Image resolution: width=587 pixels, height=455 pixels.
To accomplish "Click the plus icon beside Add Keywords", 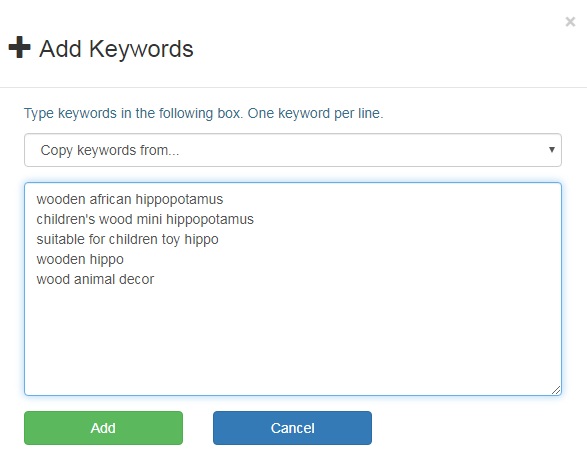I will pos(19,47).
